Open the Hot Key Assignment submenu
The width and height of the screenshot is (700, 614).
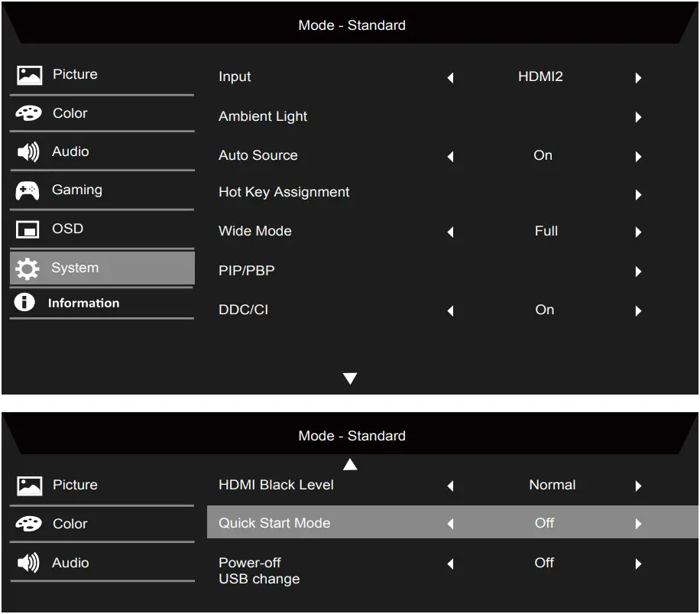tap(638, 194)
